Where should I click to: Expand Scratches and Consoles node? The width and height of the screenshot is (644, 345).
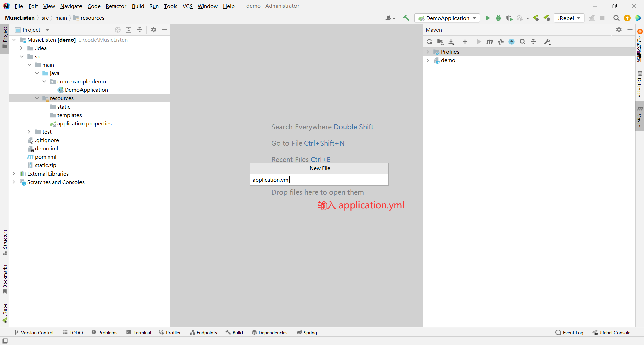14,182
